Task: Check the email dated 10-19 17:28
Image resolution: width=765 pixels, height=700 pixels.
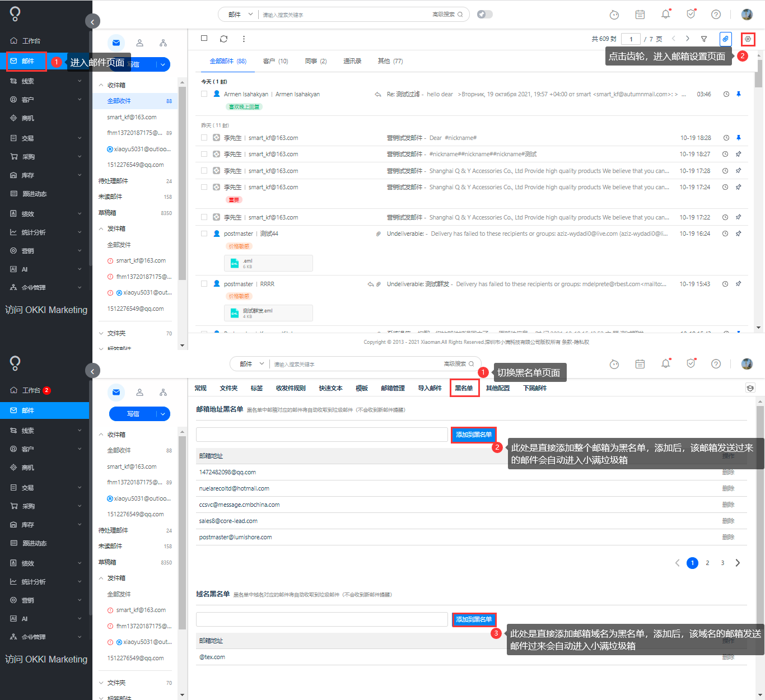Action: click(204, 171)
